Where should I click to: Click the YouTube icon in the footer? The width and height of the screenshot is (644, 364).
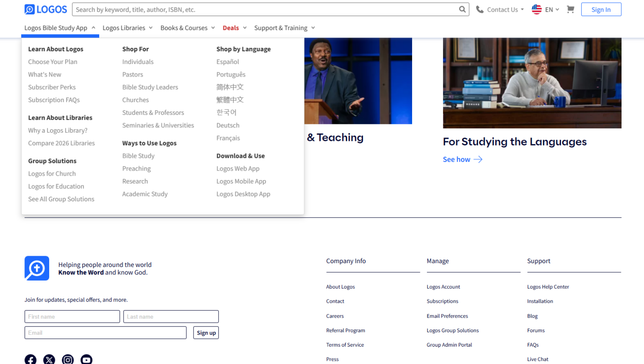click(x=86, y=359)
